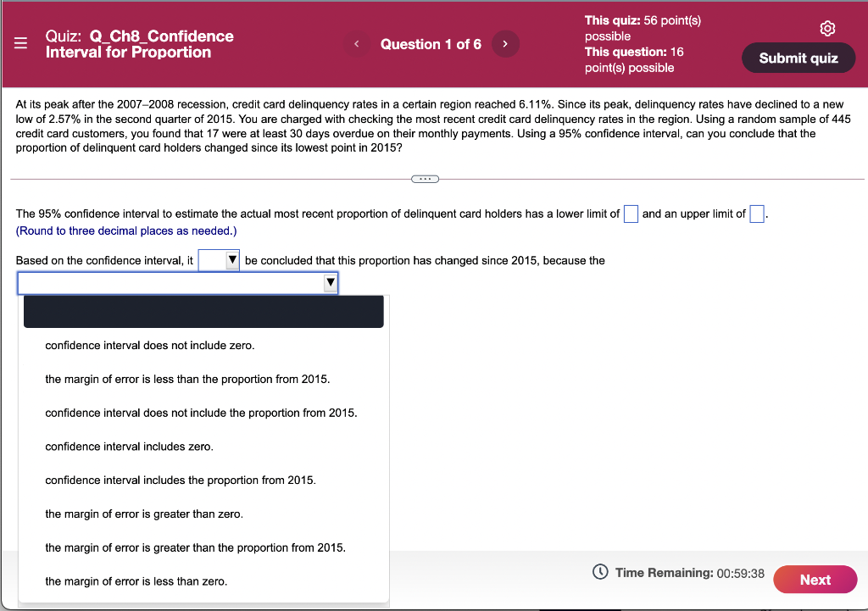
Task: Click the 'Question 1 of 6' label
Action: [431, 44]
